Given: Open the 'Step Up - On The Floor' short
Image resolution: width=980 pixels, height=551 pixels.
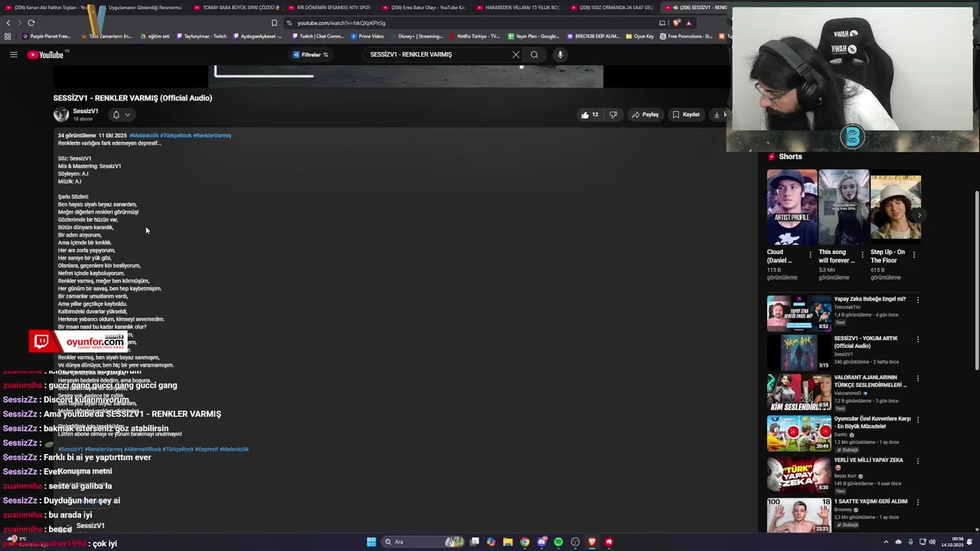Looking at the screenshot, I should tap(895, 207).
